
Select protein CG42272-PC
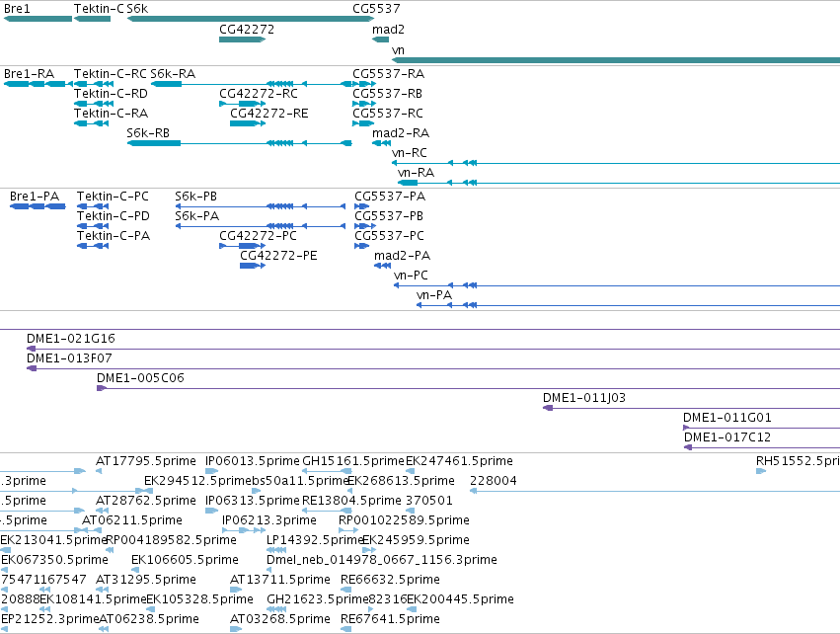tap(258, 236)
